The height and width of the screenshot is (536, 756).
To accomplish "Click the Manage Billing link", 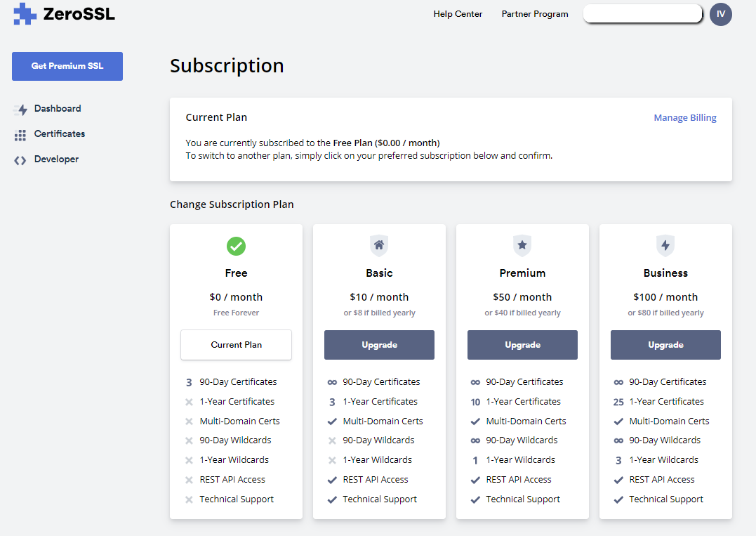I will tap(684, 118).
